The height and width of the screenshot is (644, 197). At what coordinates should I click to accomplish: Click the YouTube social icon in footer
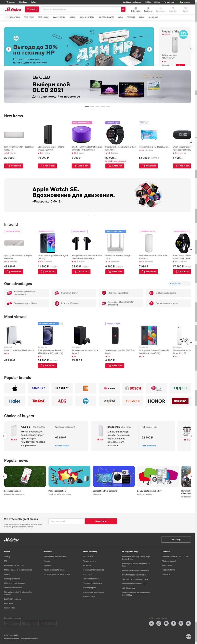pyautogui.click(x=166, y=623)
